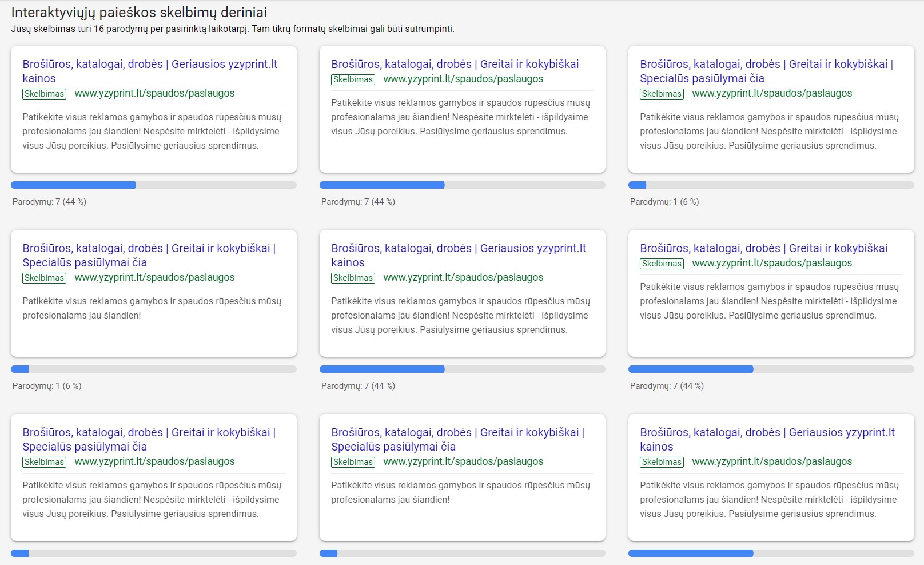This screenshot has width=924, height=565.
Task: Select the heading 'Interaktyviųjų paieškos skelbimų deriniai'
Action: pyautogui.click(x=139, y=13)
